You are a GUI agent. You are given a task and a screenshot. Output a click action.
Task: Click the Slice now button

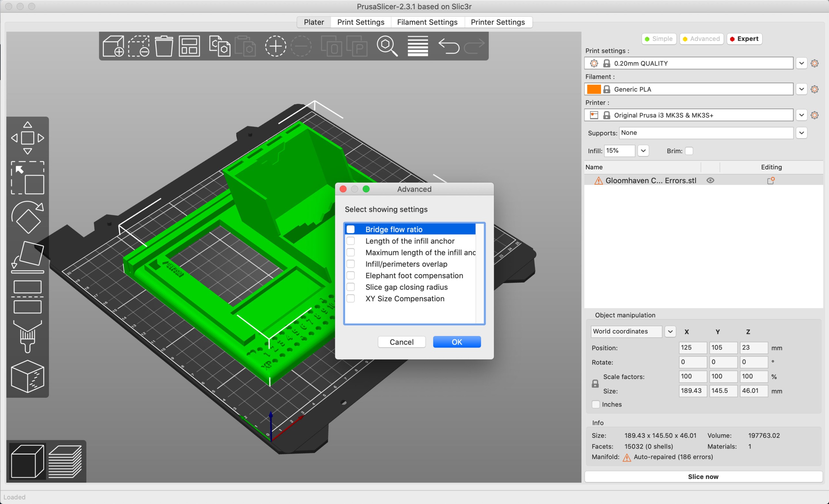pyautogui.click(x=703, y=476)
